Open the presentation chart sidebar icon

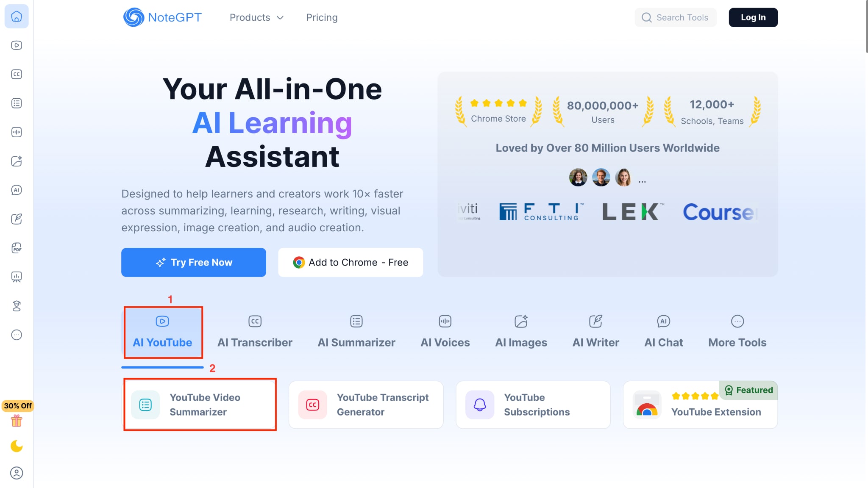[17, 277]
